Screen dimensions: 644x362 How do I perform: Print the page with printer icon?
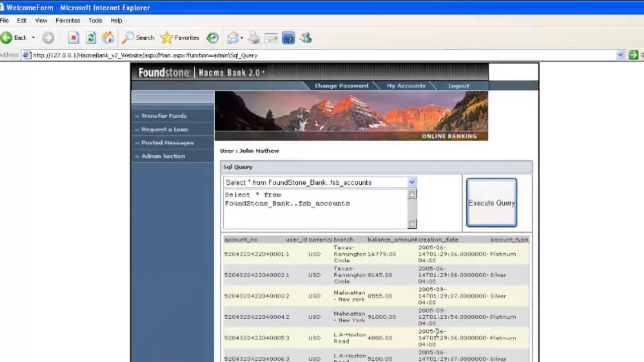(x=254, y=38)
